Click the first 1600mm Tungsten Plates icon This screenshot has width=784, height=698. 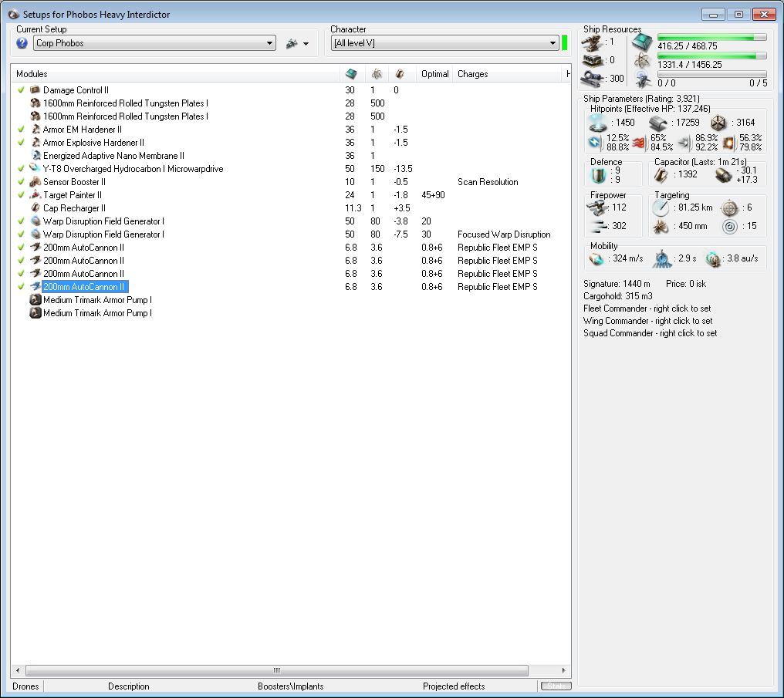click(x=35, y=103)
